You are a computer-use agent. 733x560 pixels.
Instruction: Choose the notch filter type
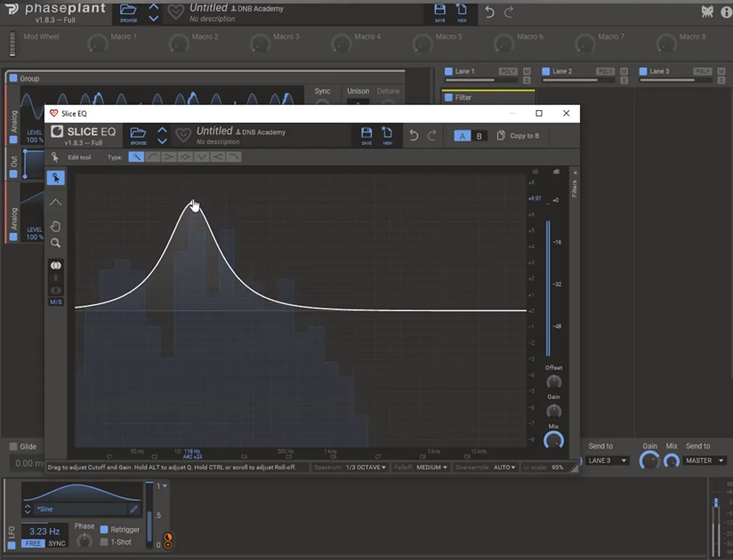click(201, 157)
